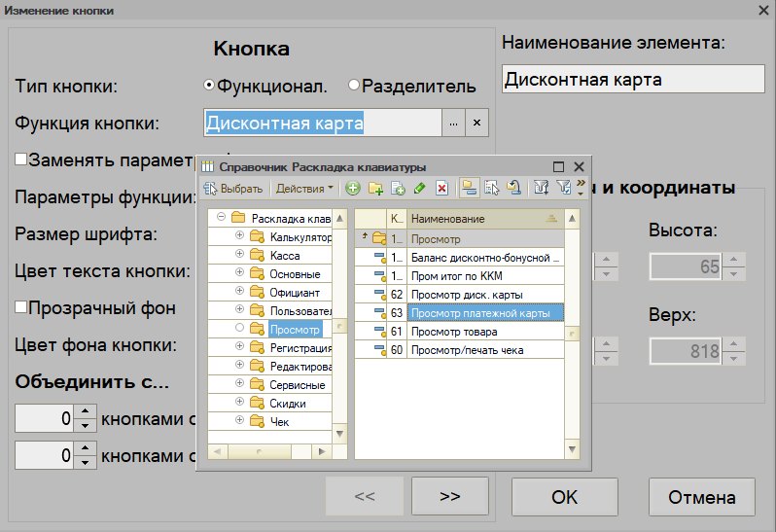The image size is (776, 532).
Task: Select the Пользовател folder in tree
Action: (300, 311)
